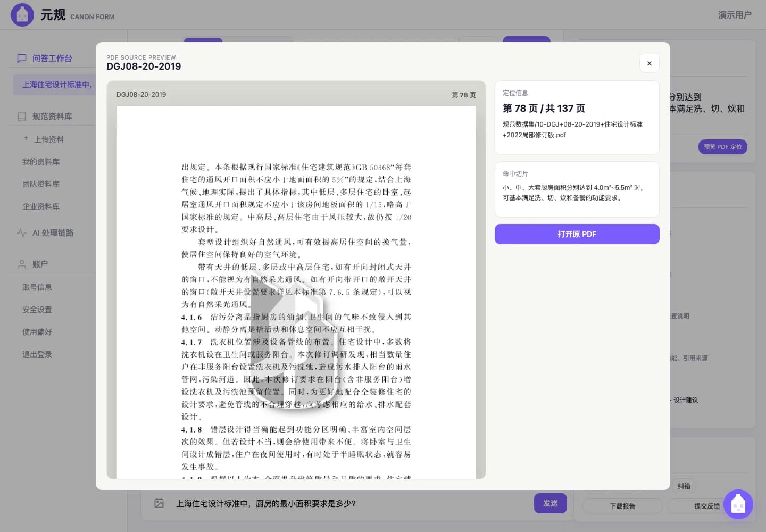Send the question with 发送 button

point(550,503)
